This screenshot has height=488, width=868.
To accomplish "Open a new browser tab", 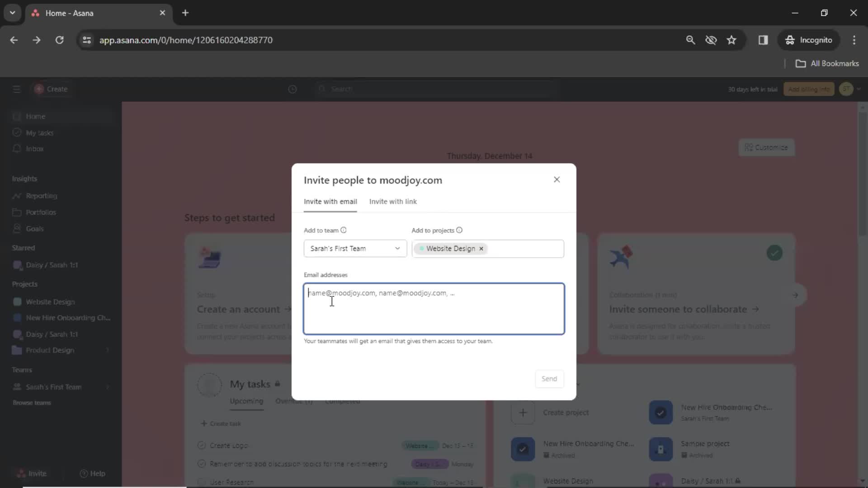I will [x=185, y=13].
